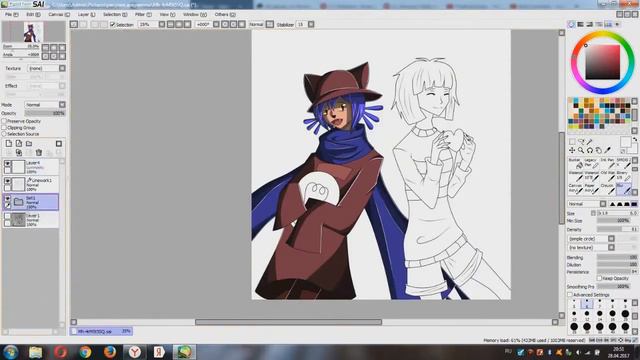Open the Layer menu
This screenshot has width=640, height=360.
[87, 14]
